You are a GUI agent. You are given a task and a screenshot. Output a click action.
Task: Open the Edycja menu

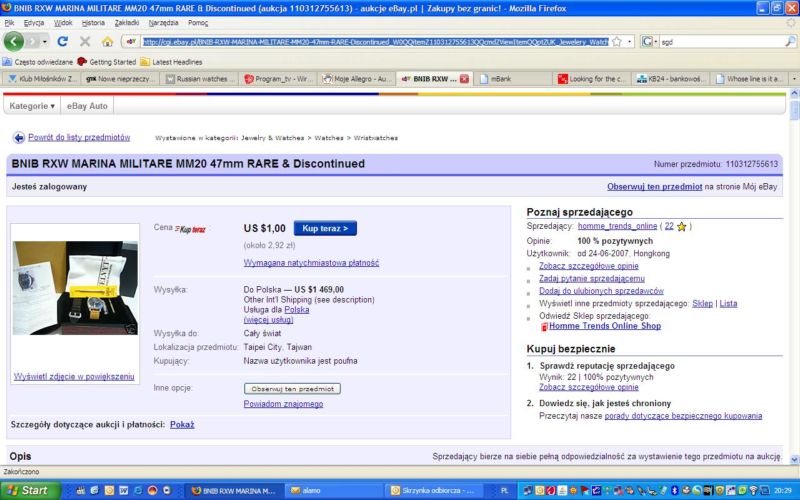(34, 23)
